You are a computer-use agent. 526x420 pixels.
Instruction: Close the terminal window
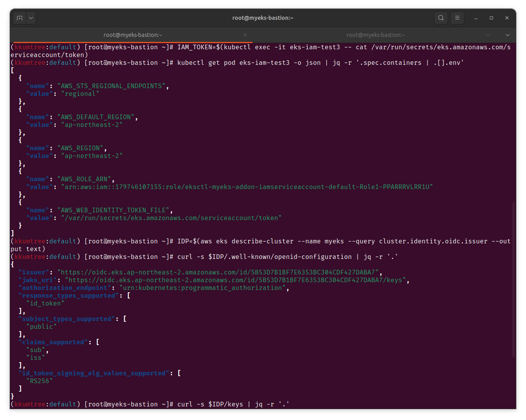(x=507, y=18)
